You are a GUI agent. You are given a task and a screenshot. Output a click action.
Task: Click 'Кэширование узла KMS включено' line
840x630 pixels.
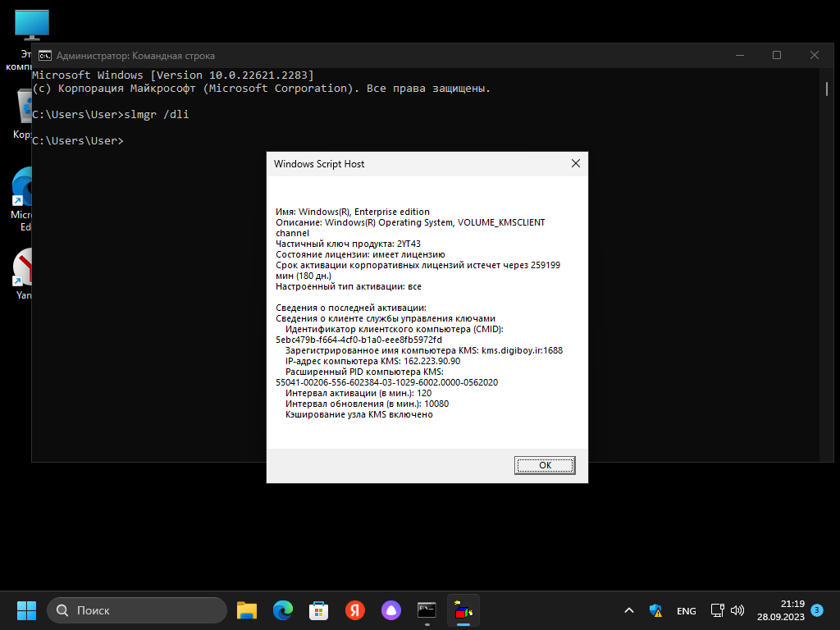(x=359, y=414)
